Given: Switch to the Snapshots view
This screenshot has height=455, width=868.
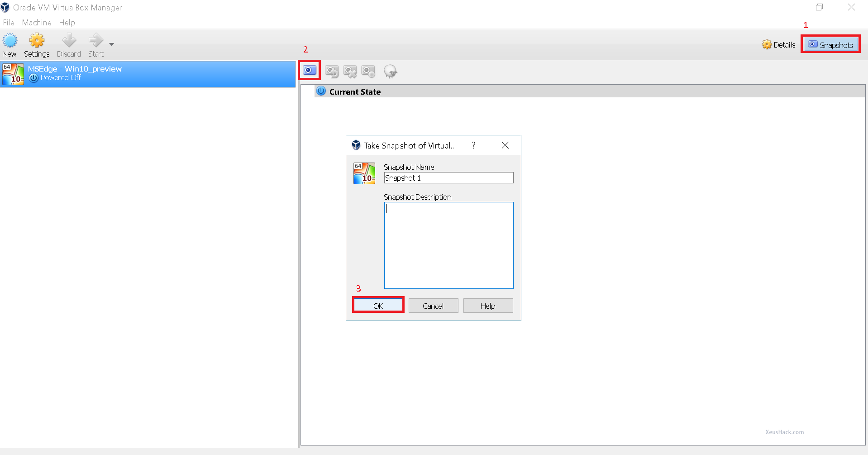Looking at the screenshot, I should 830,44.
